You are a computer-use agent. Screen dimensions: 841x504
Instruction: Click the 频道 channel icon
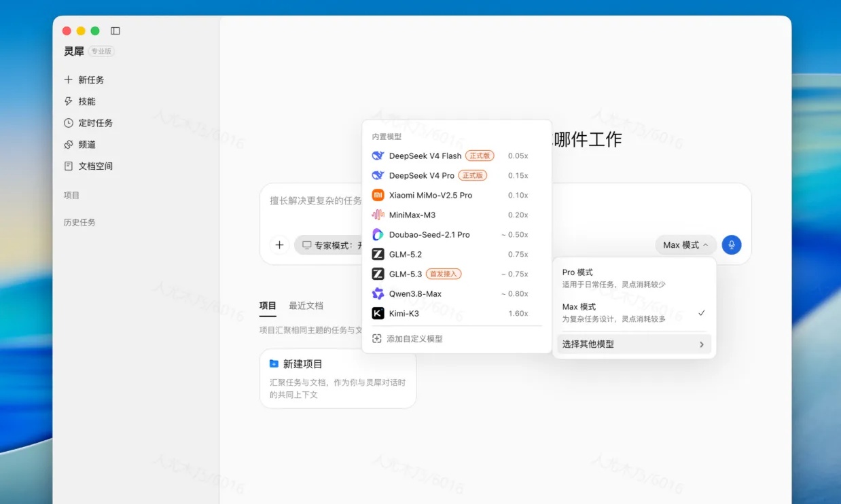click(68, 145)
